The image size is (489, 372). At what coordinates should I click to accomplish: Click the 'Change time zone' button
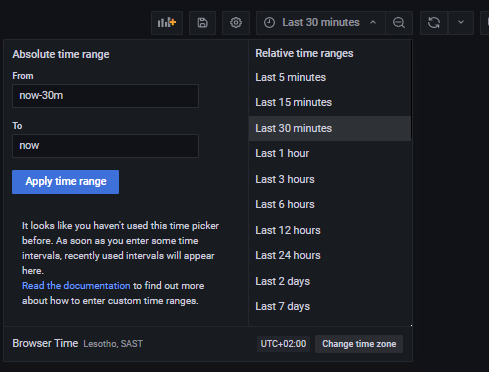[x=359, y=344]
